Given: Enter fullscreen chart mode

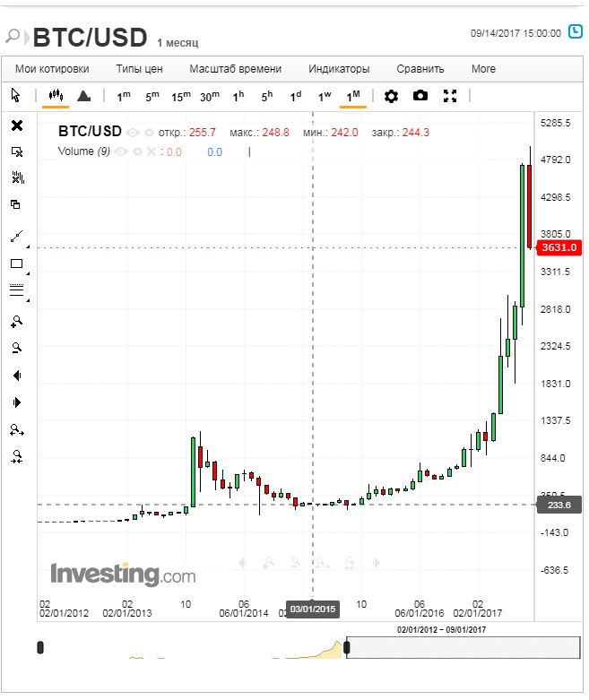Looking at the screenshot, I should pos(450,96).
